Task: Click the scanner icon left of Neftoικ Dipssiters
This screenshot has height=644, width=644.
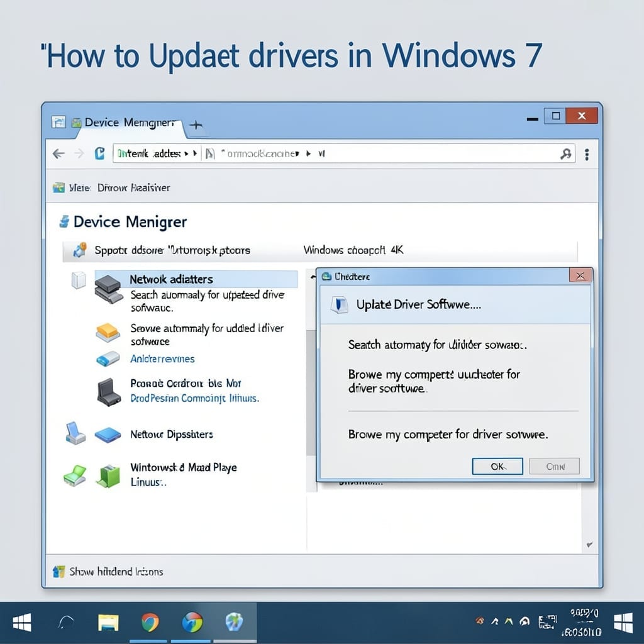Action: (x=75, y=433)
